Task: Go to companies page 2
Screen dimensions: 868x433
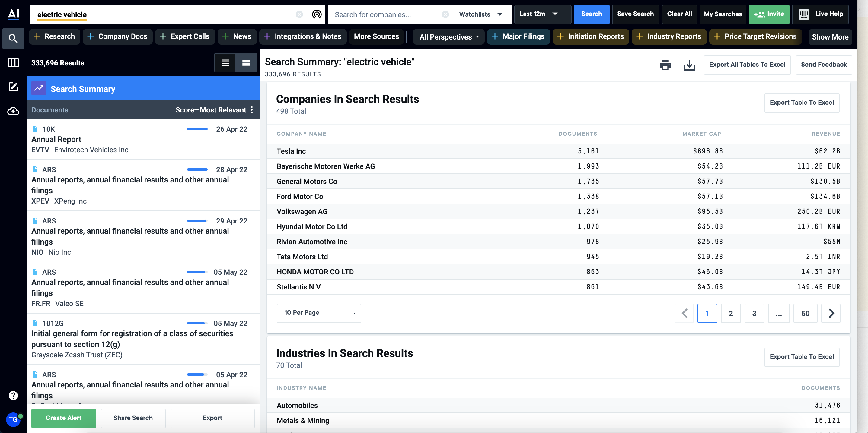Action: (x=730, y=314)
